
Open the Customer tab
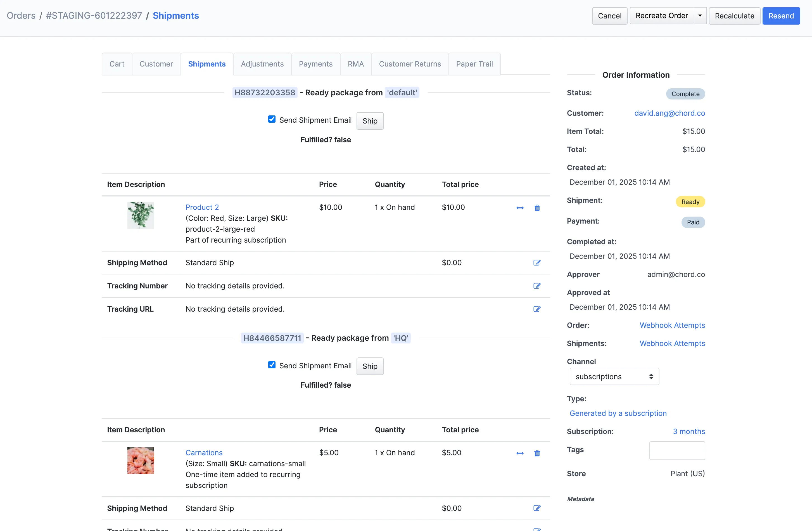pyautogui.click(x=156, y=64)
